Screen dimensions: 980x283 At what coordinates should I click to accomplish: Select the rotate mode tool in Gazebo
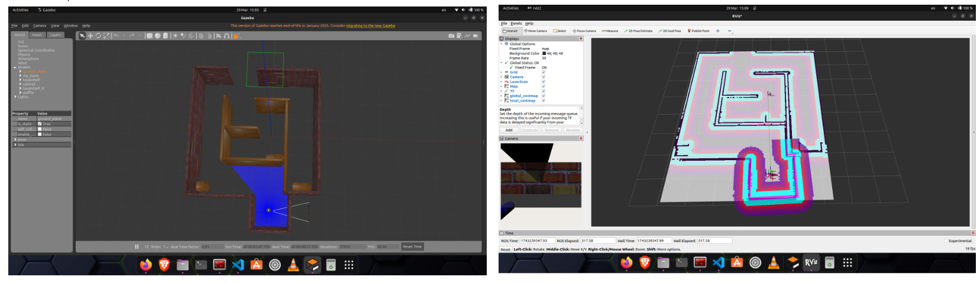[x=98, y=36]
